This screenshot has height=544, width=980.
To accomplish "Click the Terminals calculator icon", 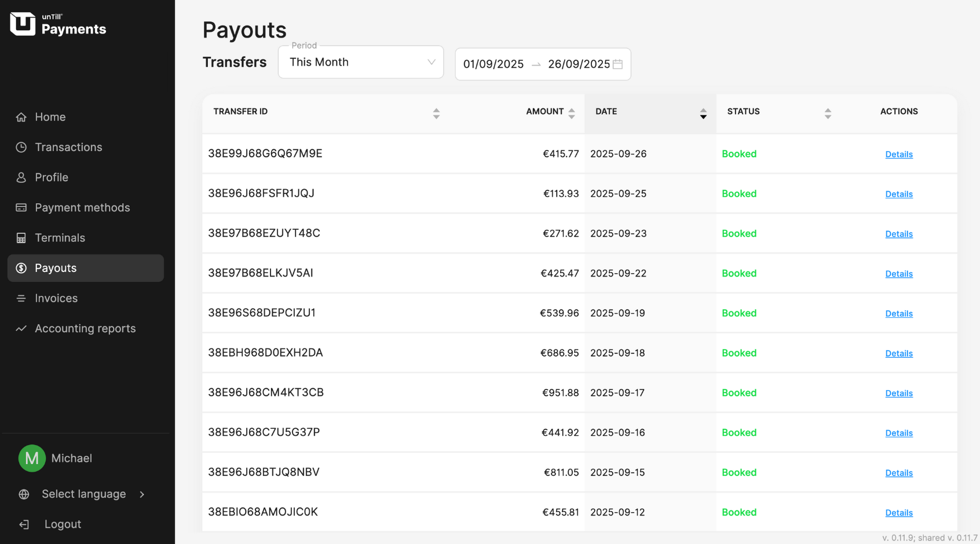I will (x=21, y=238).
